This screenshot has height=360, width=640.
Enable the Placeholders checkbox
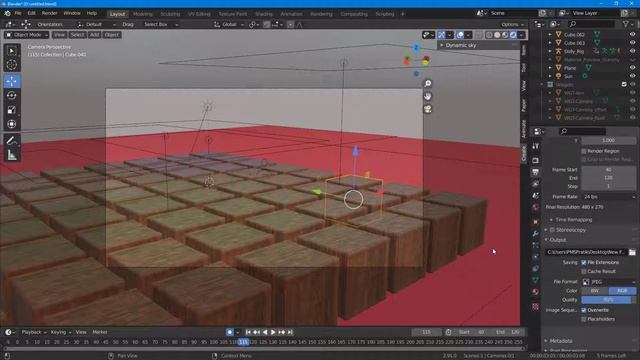point(584,319)
